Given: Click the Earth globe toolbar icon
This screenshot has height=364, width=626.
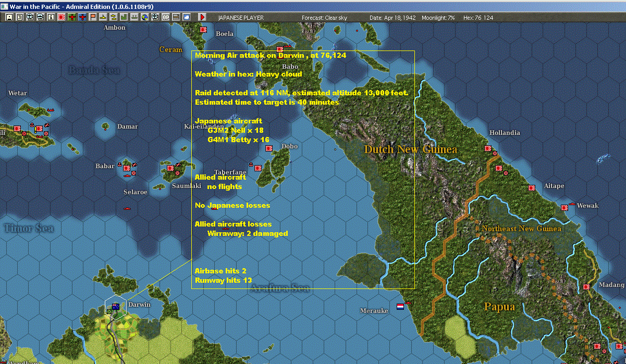Looking at the screenshot, I should coord(145,17).
